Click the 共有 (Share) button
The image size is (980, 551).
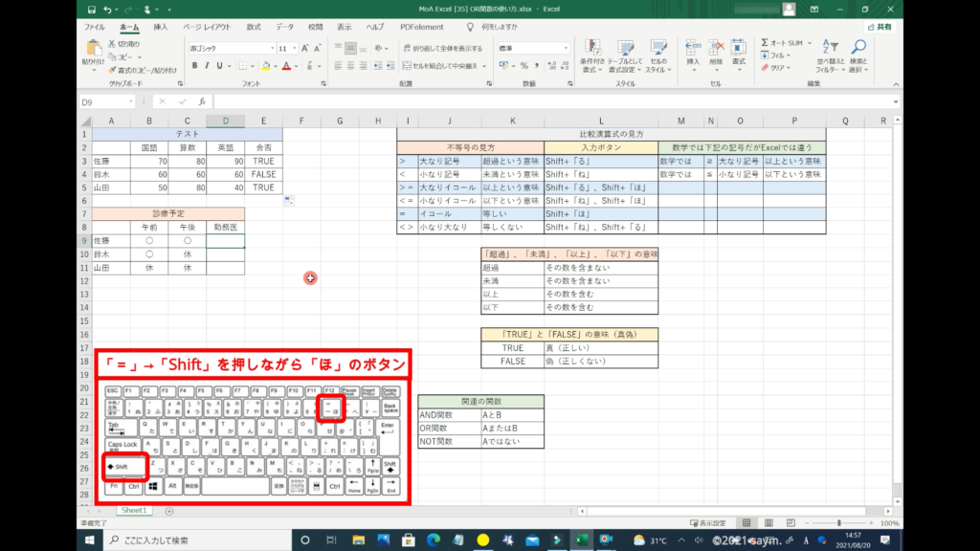(879, 27)
